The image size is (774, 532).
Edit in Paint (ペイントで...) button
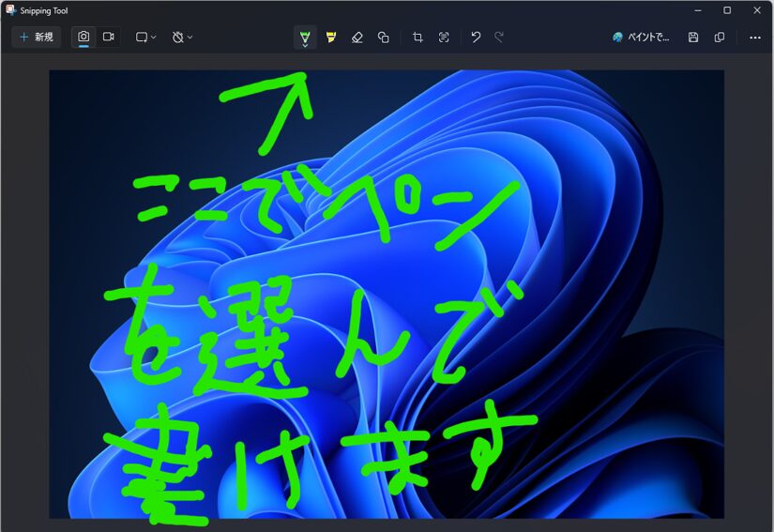point(641,37)
